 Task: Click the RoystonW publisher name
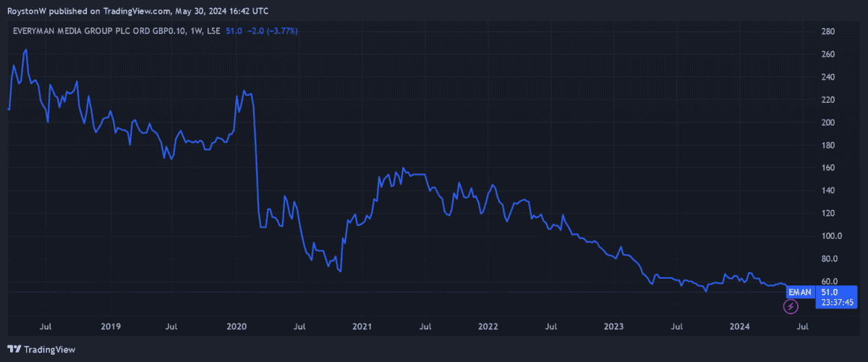(27, 11)
